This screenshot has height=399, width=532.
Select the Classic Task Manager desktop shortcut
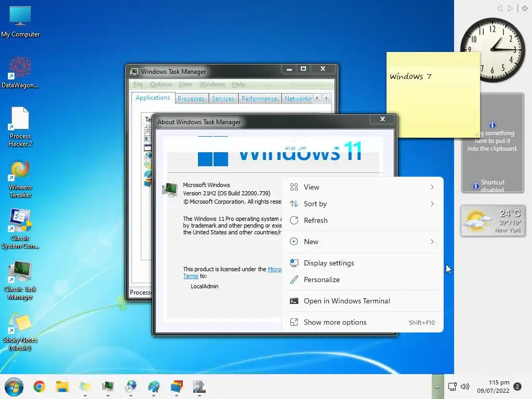point(20,280)
